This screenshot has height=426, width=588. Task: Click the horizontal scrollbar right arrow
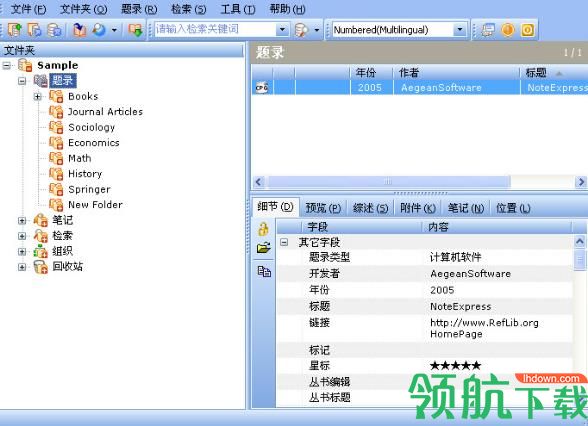(x=581, y=182)
